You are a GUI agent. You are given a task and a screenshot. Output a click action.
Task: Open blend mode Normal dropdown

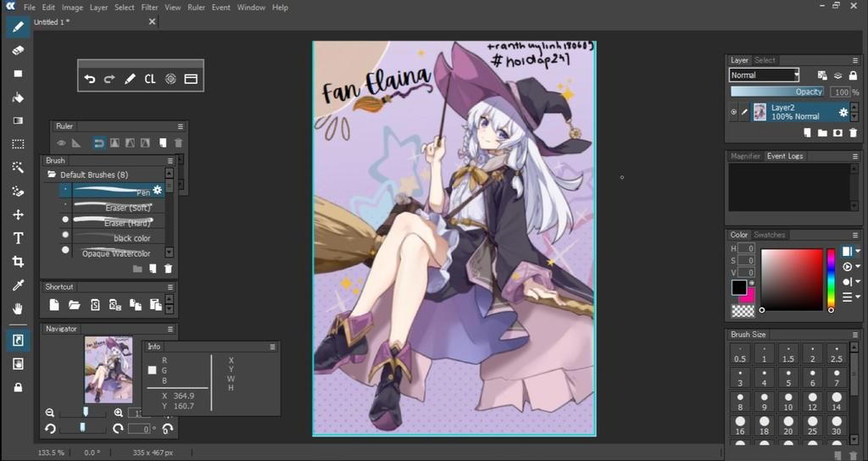[764, 75]
